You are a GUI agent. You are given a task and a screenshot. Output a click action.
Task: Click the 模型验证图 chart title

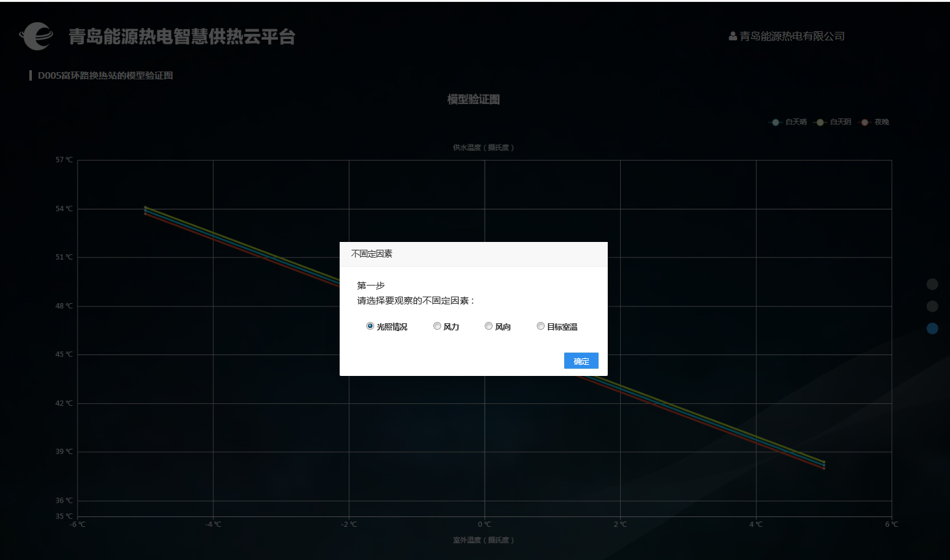point(473,100)
